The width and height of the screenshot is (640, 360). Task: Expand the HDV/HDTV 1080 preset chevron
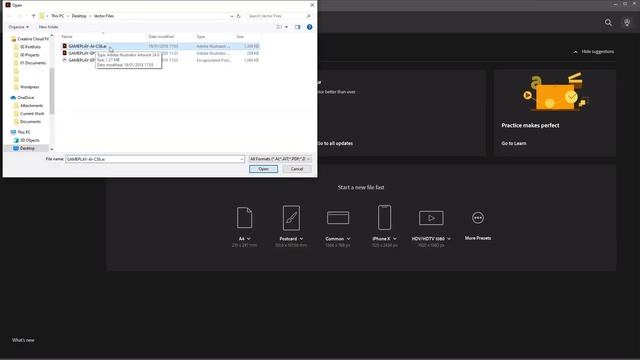[449, 239]
